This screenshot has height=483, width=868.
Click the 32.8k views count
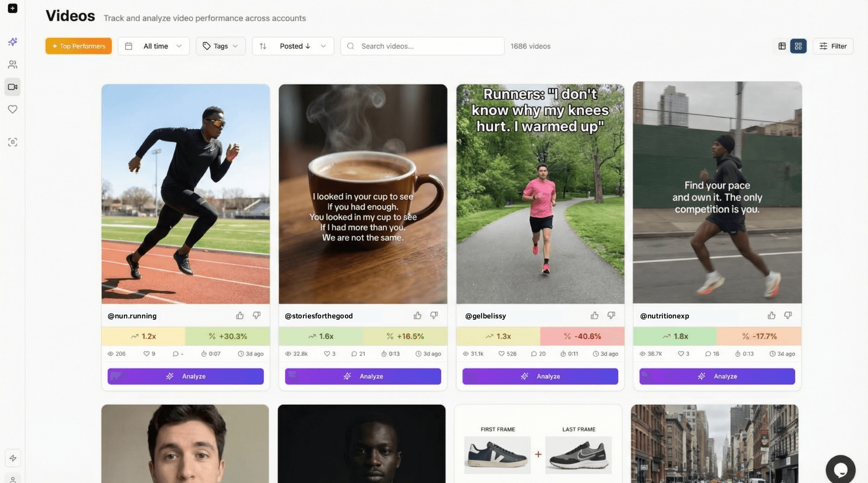[297, 354]
